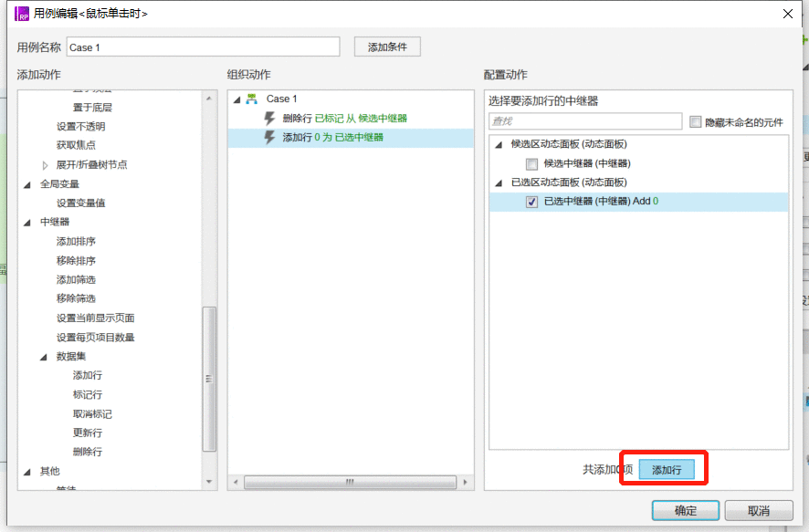Collapse the Case 1 tree node
Image resolution: width=809 pixels, height=532 pixels.
click(236, 99)
